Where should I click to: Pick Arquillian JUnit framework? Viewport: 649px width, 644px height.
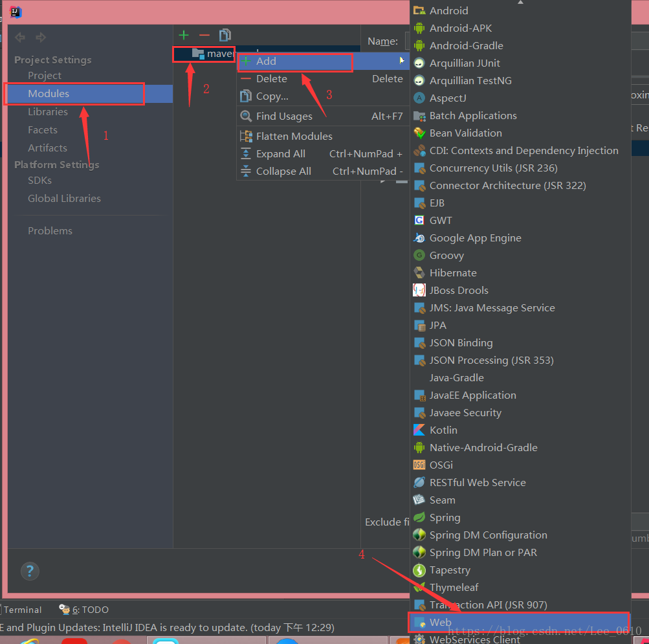[x=520, y=63]
